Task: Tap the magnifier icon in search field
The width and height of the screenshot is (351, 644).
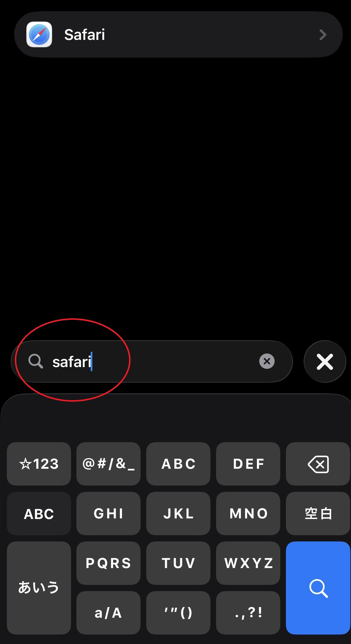Action: [x=36, y=361]
